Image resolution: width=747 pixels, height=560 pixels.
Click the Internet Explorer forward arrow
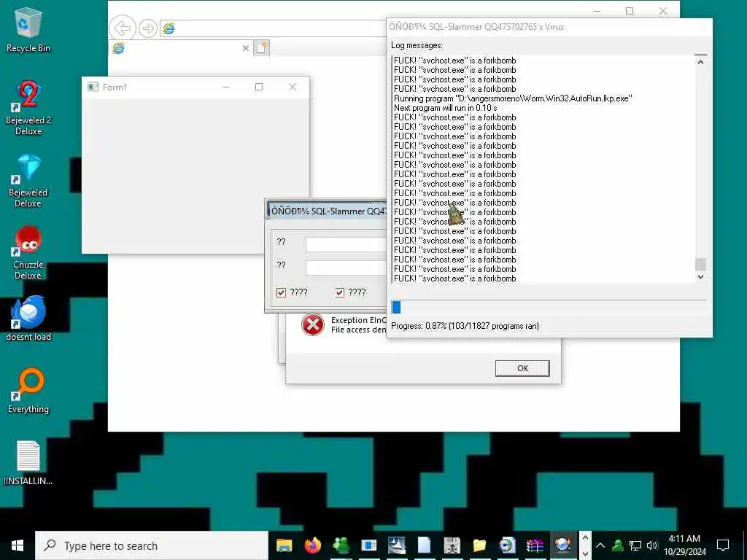[x=147, y=28]
